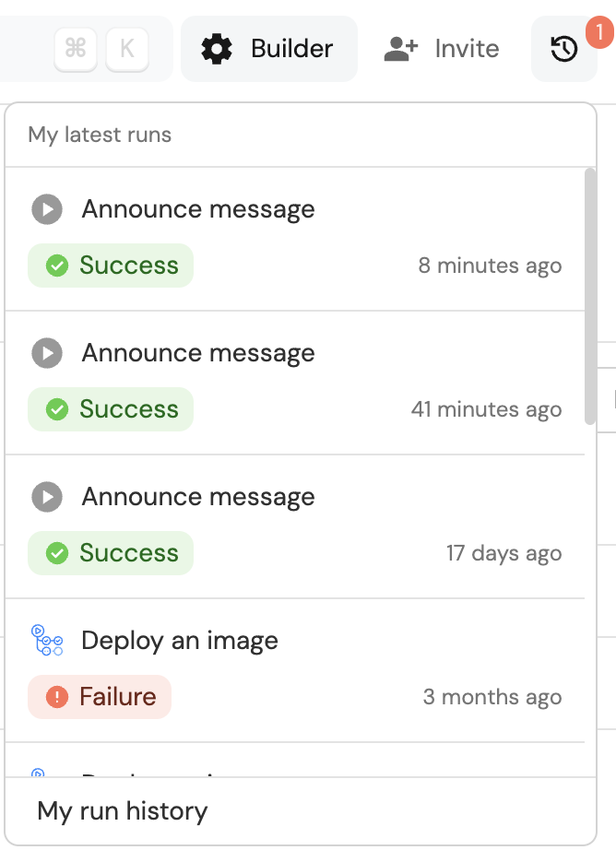The image size is (616, 850).
Task: Click the Success badge dated 17 days ago
Action: [111, 553]
